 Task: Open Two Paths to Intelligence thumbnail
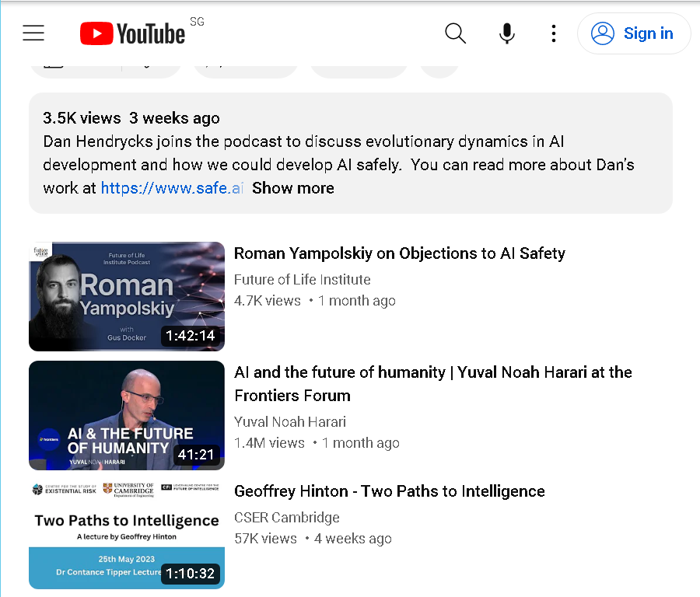(127, 535)
